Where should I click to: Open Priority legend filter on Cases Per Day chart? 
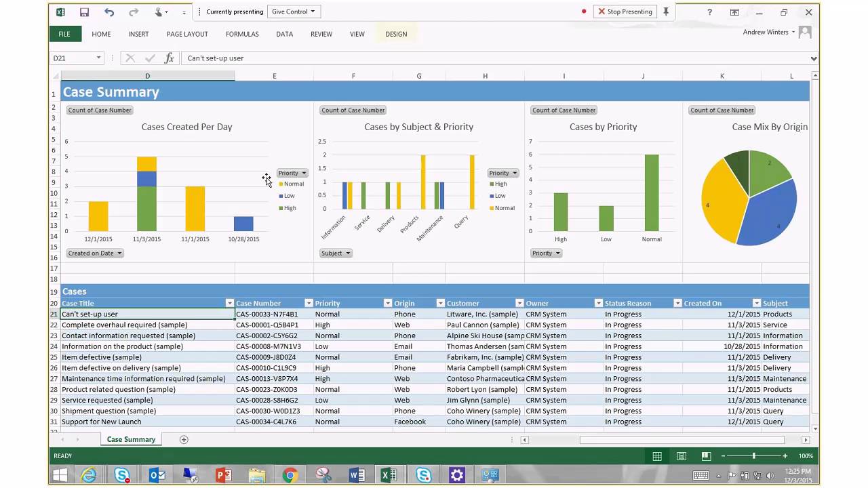[x=292, y=173]
